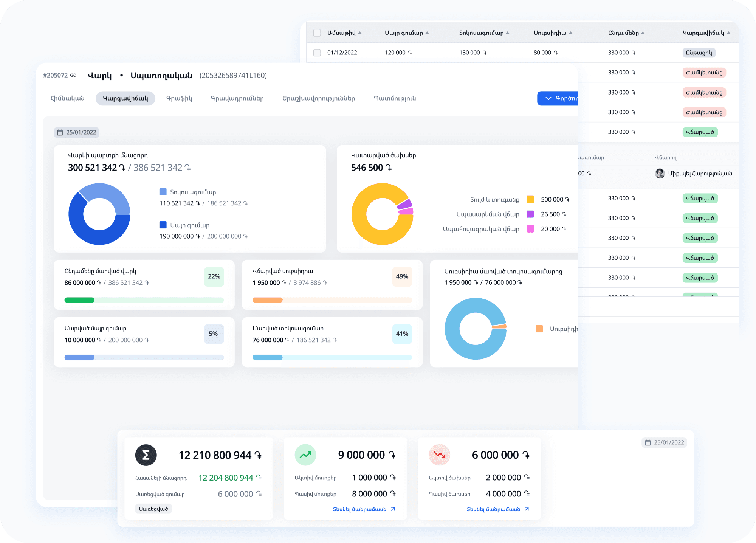
Task: Click the Սառեցված status badge
Action: coord(153,509)
